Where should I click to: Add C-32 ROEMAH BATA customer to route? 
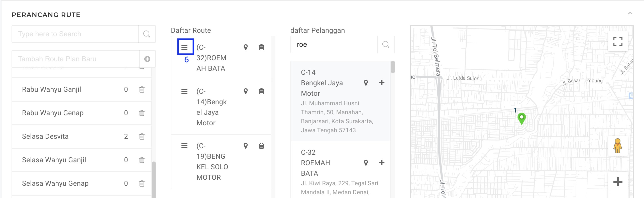(381, 163)
